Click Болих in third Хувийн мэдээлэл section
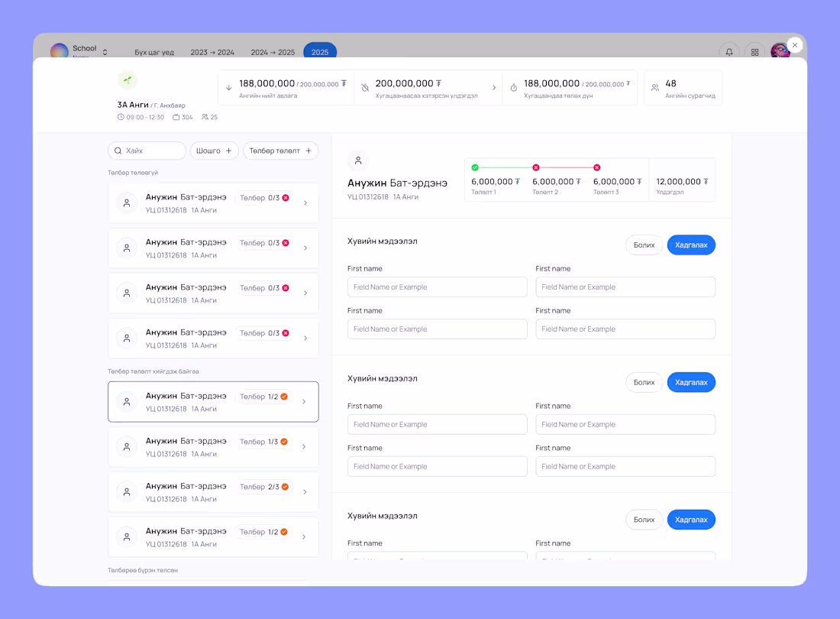840x619 pixels. [644, 520]
